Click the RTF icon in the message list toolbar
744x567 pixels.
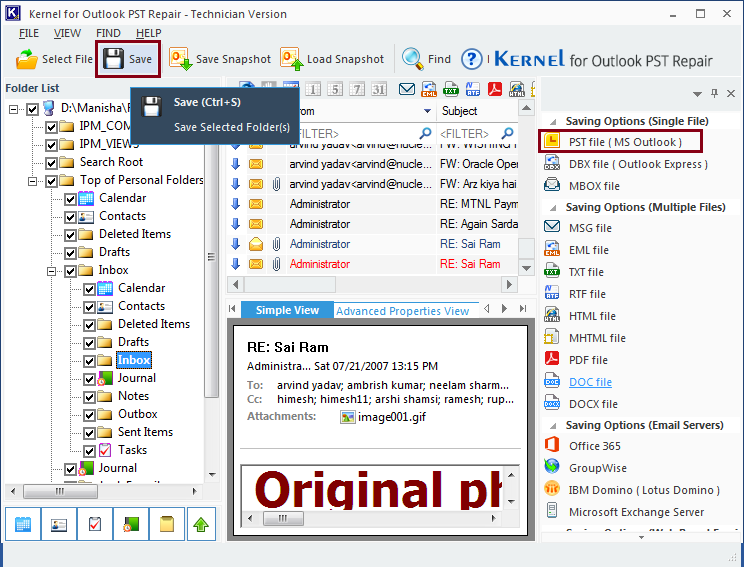[473, 89]
